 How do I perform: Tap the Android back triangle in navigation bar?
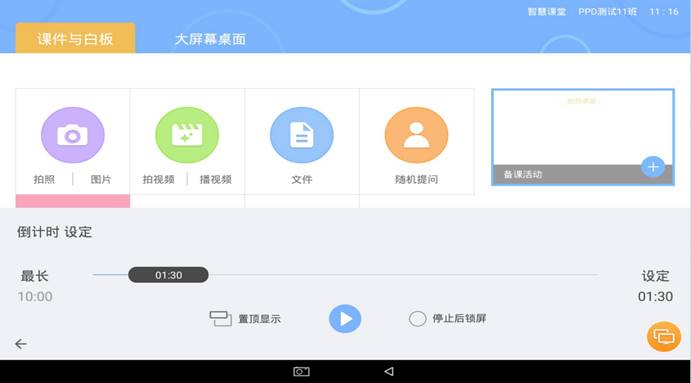[389, 372]
